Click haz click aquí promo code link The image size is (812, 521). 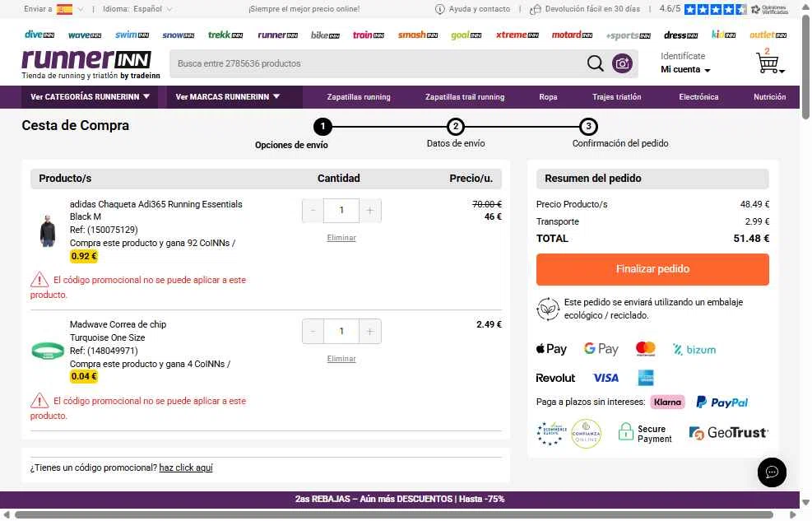coord(186,468)
